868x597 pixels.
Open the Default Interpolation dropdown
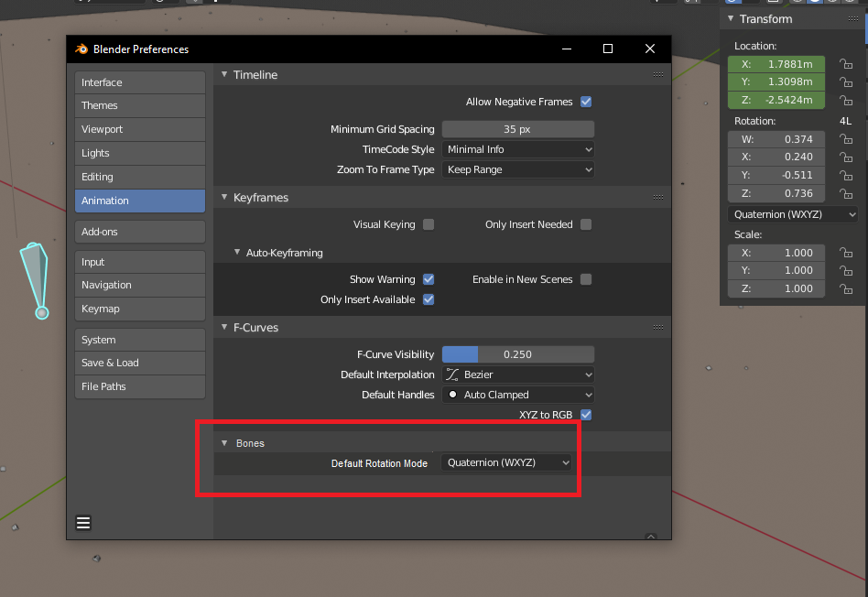pyautogui.click(x=518, y=374)
